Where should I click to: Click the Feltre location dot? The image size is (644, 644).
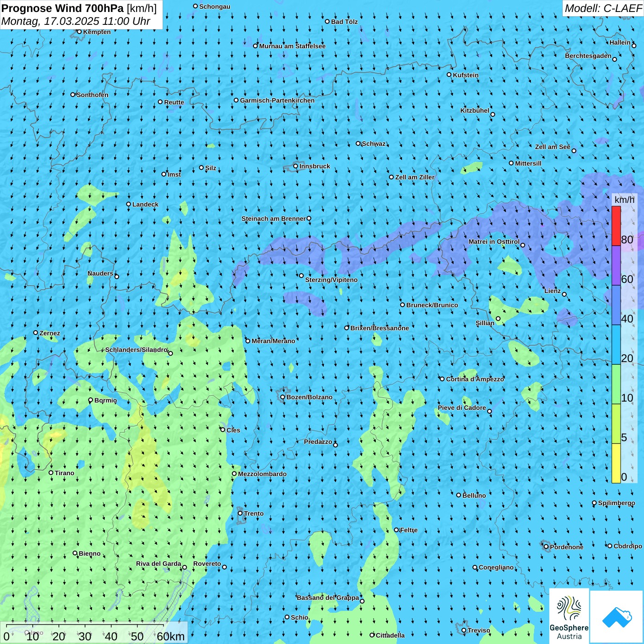397,530
